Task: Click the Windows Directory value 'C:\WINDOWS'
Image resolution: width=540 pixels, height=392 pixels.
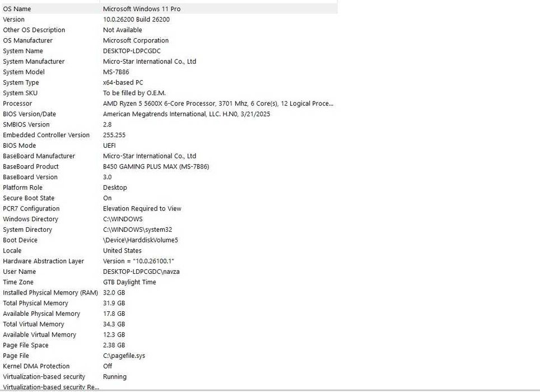Action: (123, 219)
